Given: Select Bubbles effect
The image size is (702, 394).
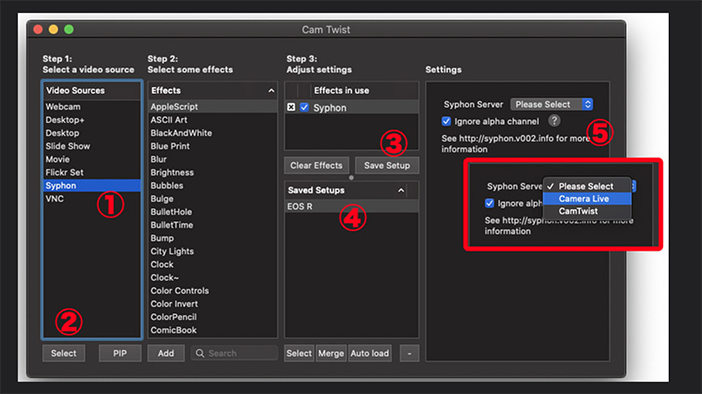Looking at the screenshot, I should tap(213, 185).
